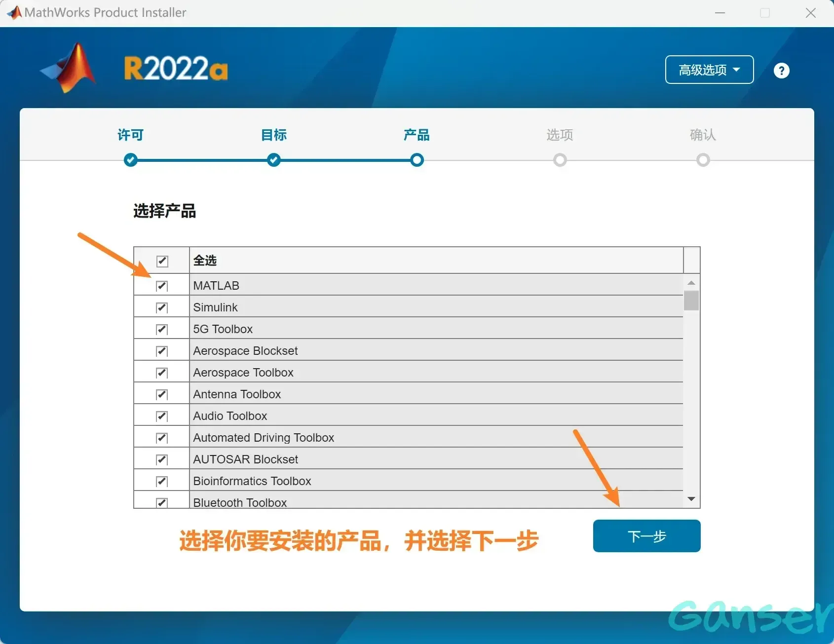Uncheck the Simulink product checkbox

coord(162,307)
